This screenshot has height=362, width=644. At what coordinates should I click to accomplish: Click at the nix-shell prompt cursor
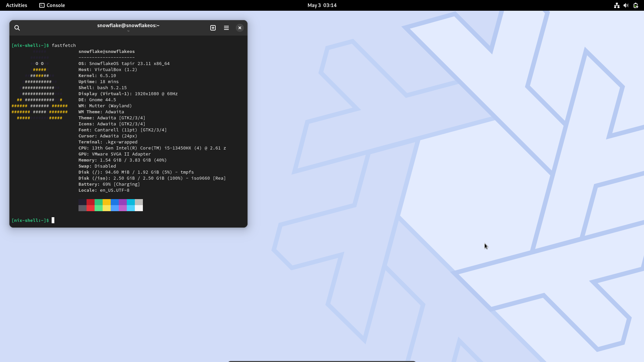[x=53, y=220]
